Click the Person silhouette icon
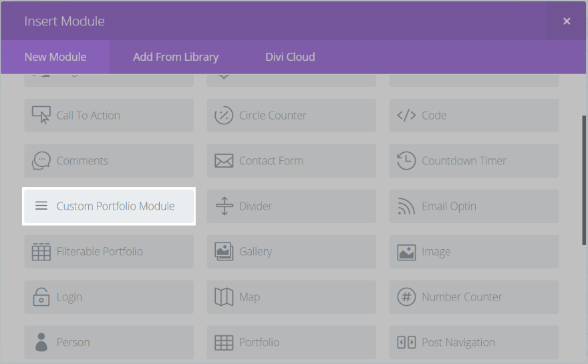 pyautogui.click(x=41, y=343)
